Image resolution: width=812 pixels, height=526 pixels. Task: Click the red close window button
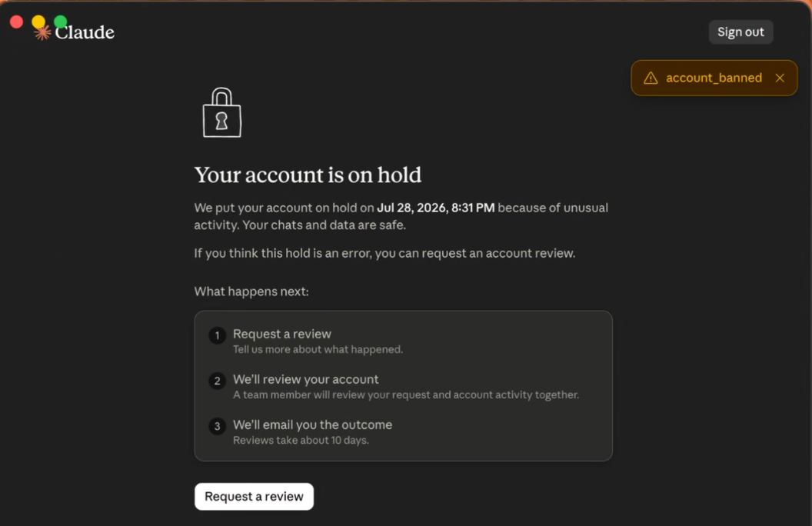17,22
